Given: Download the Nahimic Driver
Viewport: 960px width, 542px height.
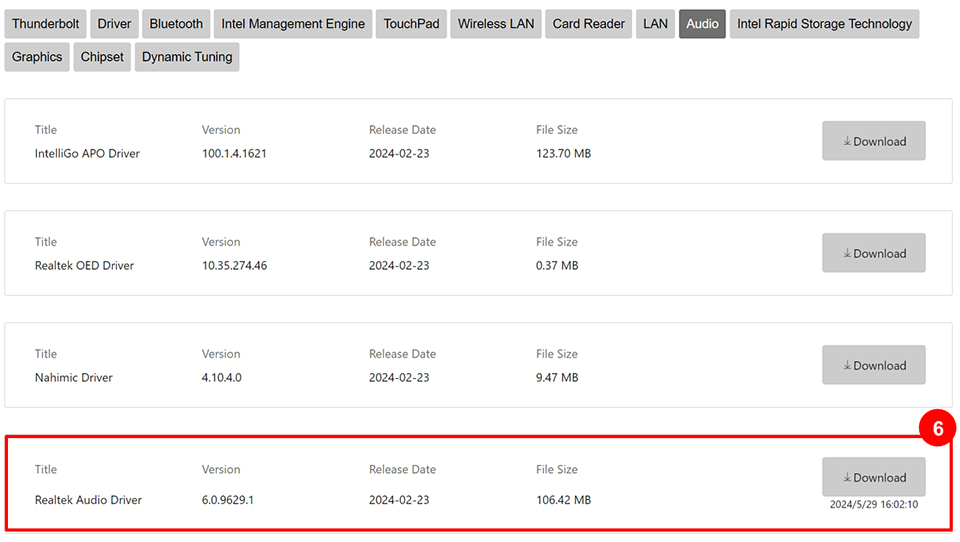Looking at the screenshot, I should pos(874,365).
